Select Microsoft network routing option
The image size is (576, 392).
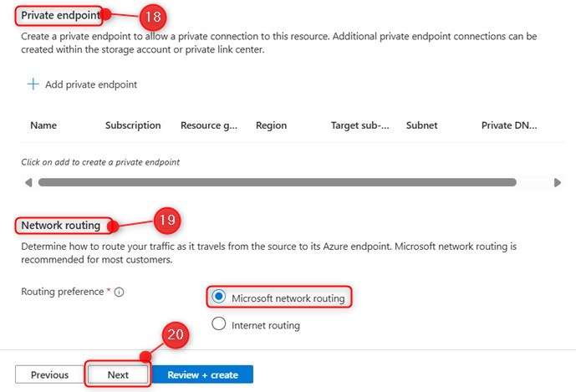pos(219,297)
